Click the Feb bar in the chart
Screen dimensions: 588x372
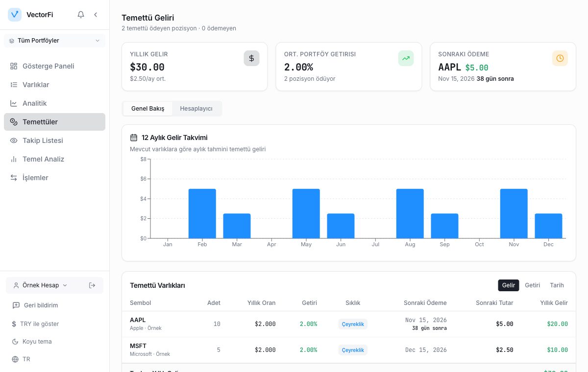click(202, 213)
